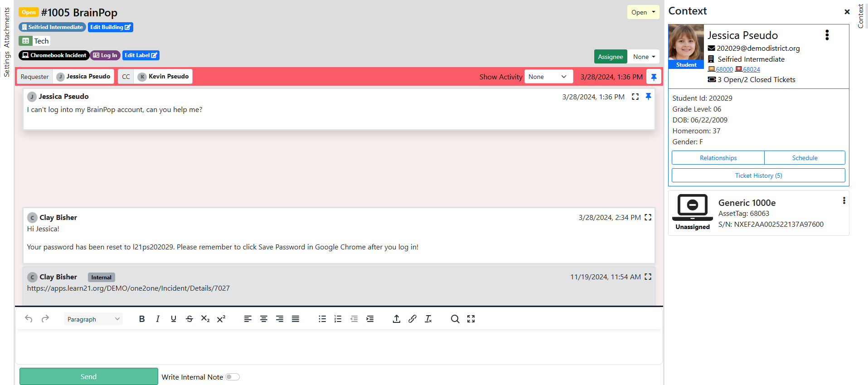Open the Settings side tab

(7, 64)
